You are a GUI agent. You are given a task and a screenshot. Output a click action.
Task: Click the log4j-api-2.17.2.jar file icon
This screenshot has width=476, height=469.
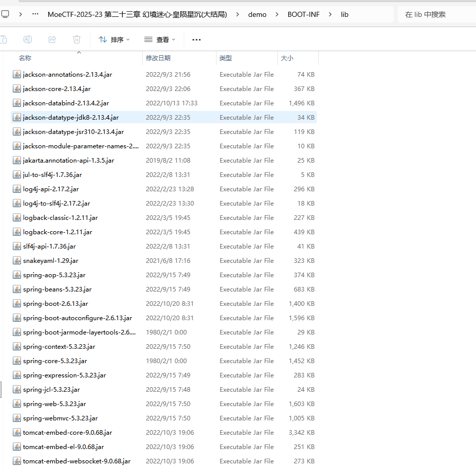[17, 189]
